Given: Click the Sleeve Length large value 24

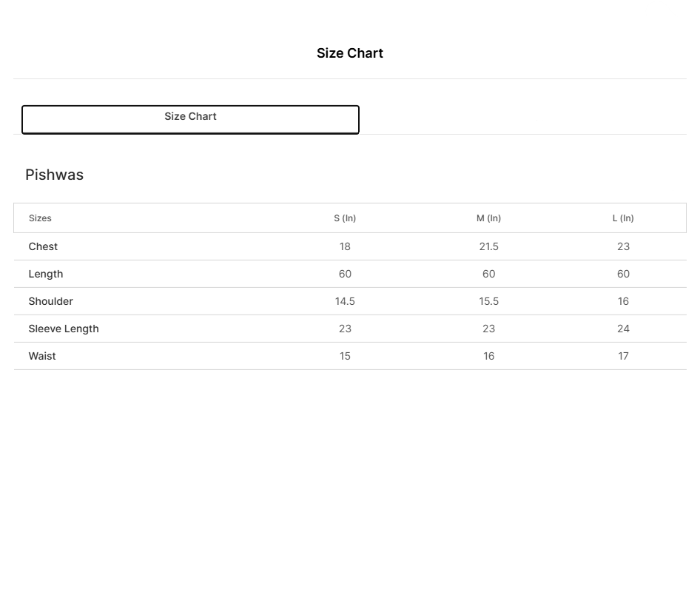Looking at the screenshot, I should tap(623, 329).
